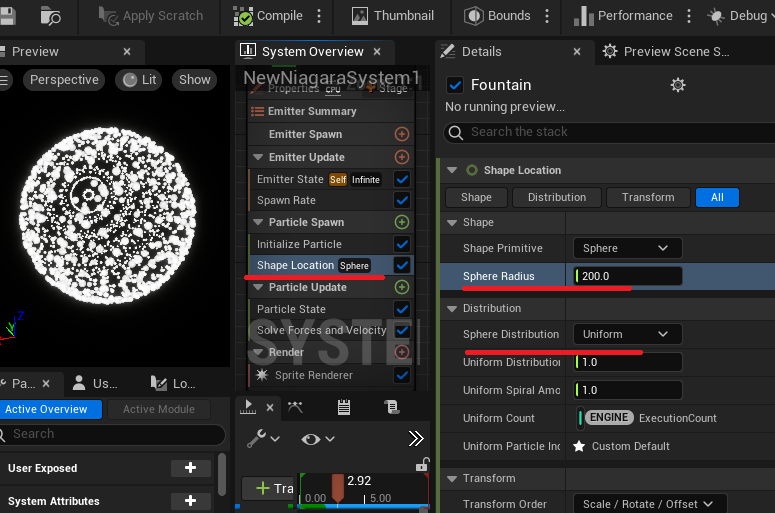Filter Shape Location by Transform
The image size is (775, 513).
point(647,197)
